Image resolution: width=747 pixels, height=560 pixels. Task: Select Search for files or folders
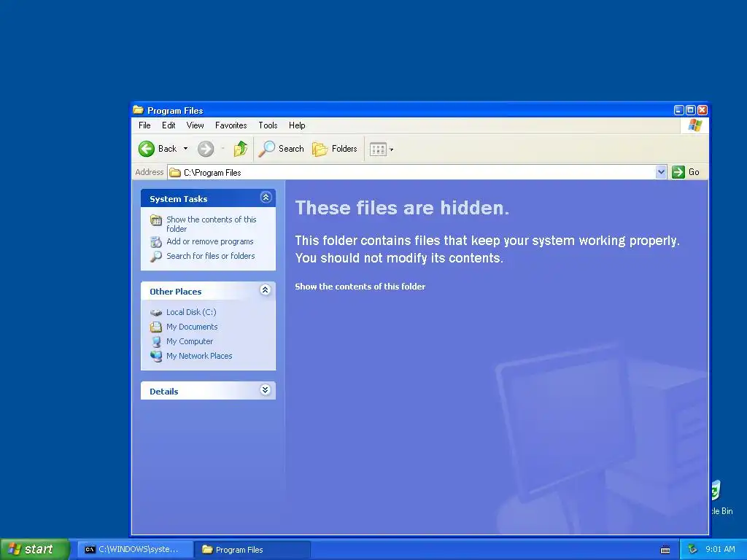point(211,256)
